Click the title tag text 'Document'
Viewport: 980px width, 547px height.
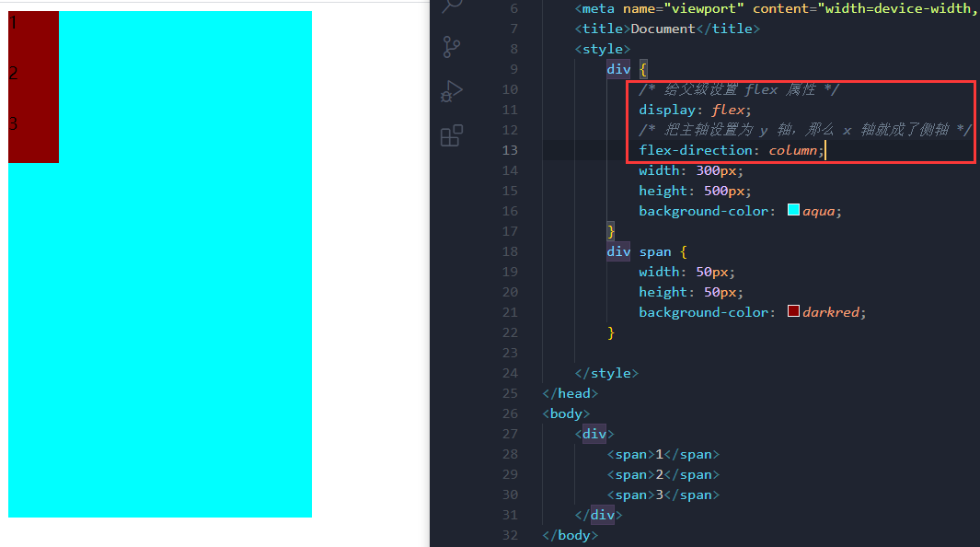tap(663, 29)
